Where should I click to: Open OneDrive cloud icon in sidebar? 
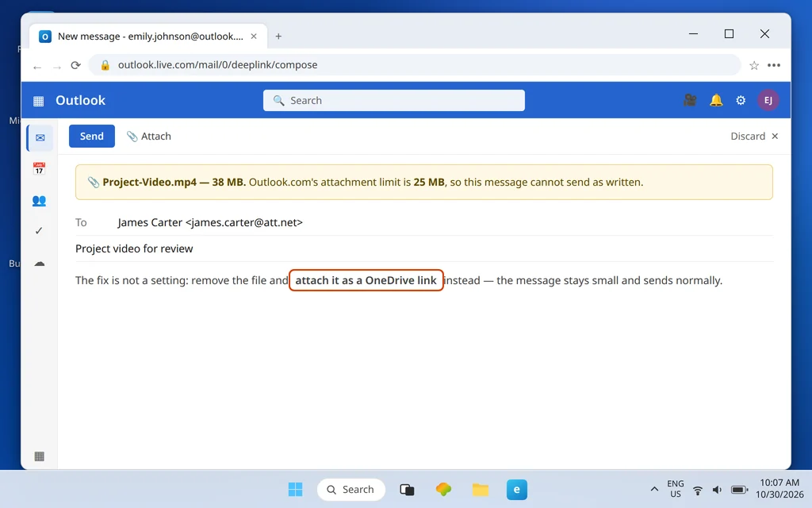(x=40, y=264)
